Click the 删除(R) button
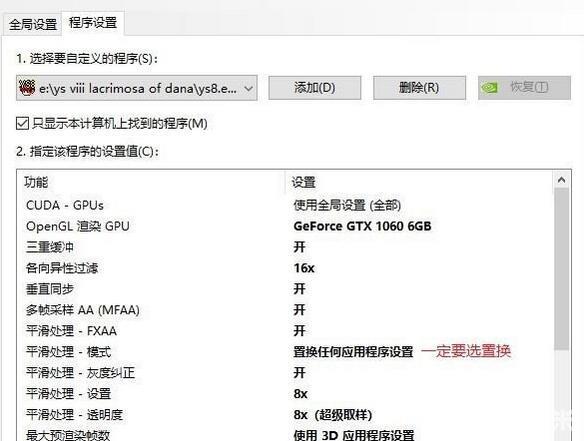Screen dimensions: 584x441 419,88
